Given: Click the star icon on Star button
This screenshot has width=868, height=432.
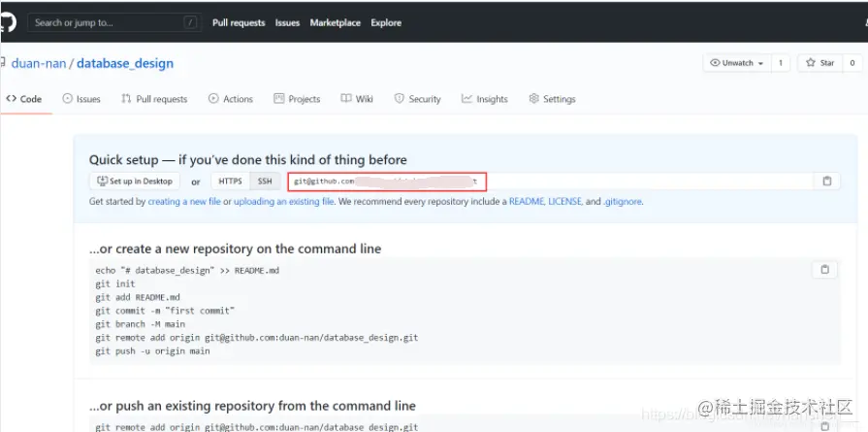Looking at the screenshot, I should (811, 62).
